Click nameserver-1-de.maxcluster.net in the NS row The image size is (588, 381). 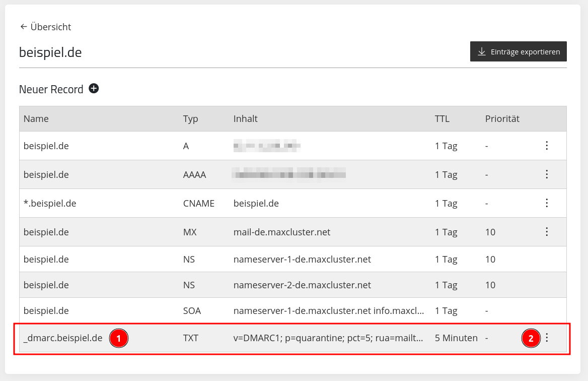click(302, 260)
